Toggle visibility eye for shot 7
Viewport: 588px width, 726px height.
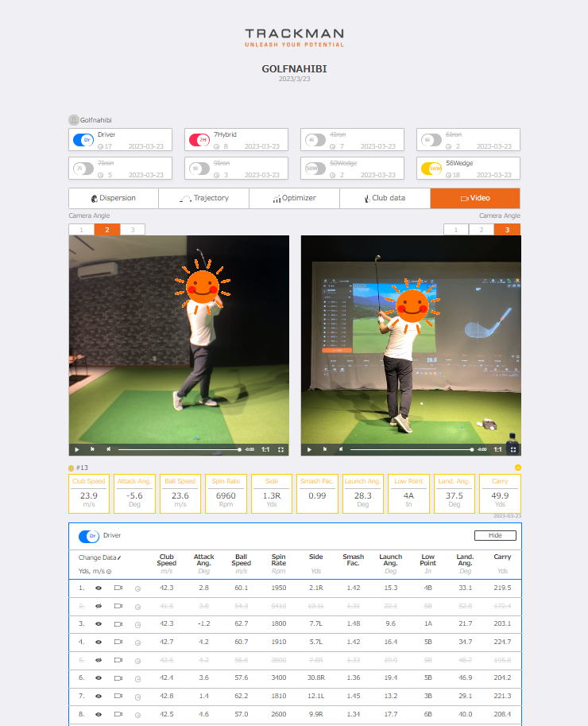[x=99, y=697]
